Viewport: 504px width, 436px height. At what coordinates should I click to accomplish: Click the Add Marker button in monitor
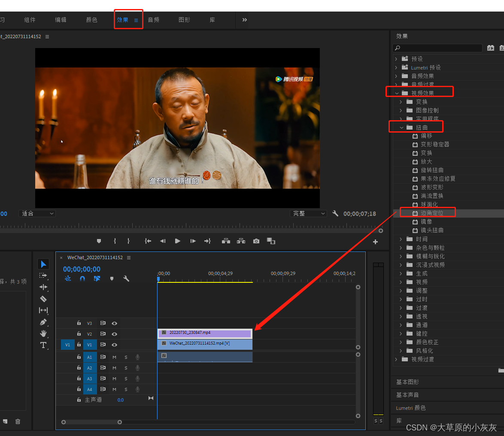(99, 241)
